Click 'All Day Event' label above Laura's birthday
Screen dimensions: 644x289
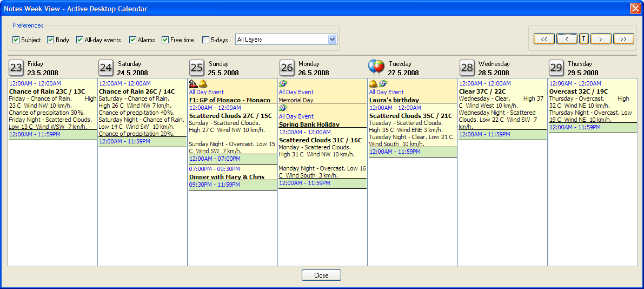[x=387, y=92]
